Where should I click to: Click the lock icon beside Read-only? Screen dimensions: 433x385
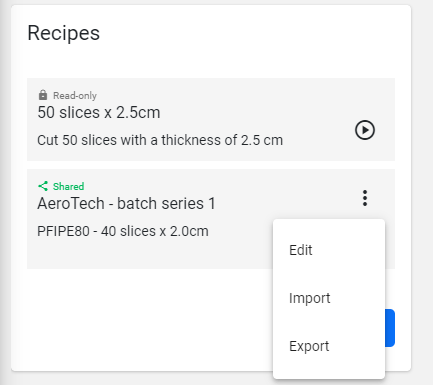pos(43,95)
